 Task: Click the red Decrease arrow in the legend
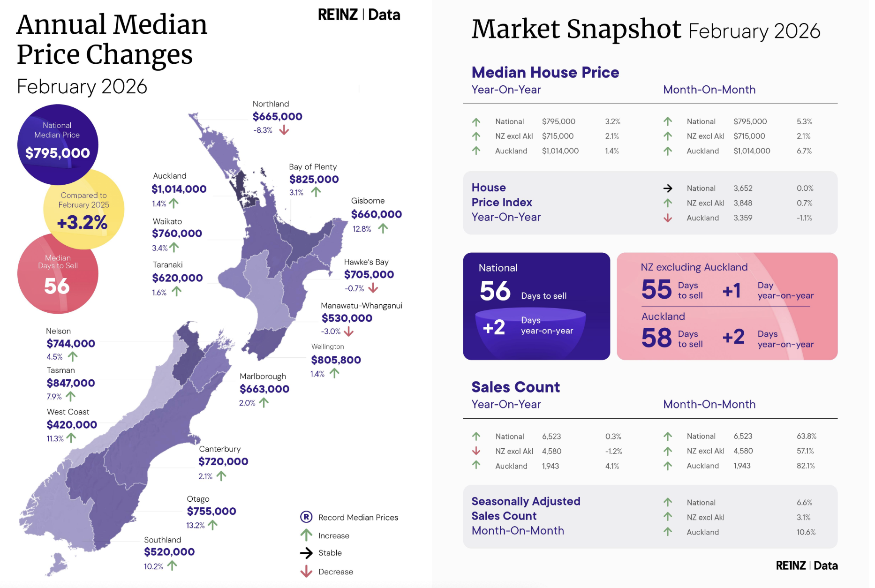(x=306, y=571)
